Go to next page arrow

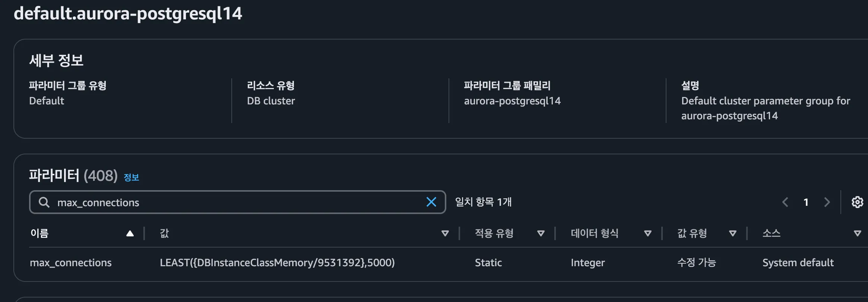(x=827, y=202)
